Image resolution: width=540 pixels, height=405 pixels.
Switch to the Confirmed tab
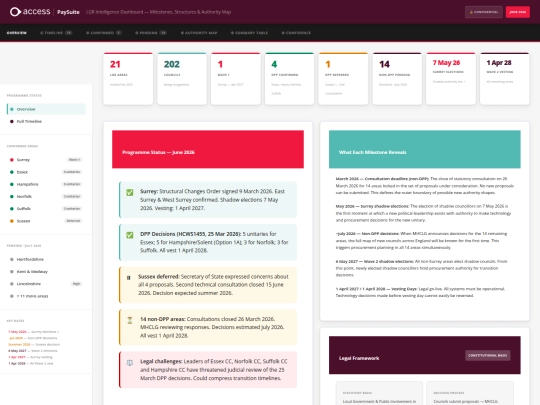click(x=104, y=33)
